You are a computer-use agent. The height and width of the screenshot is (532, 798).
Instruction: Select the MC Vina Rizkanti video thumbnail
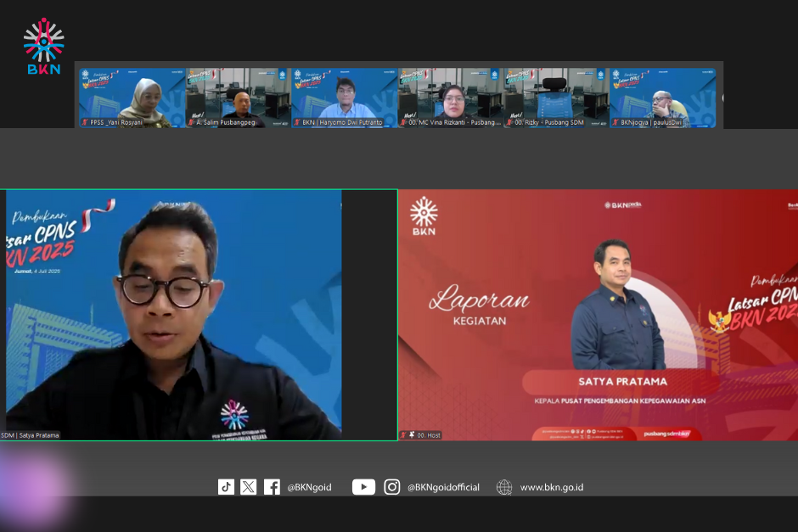450,98
